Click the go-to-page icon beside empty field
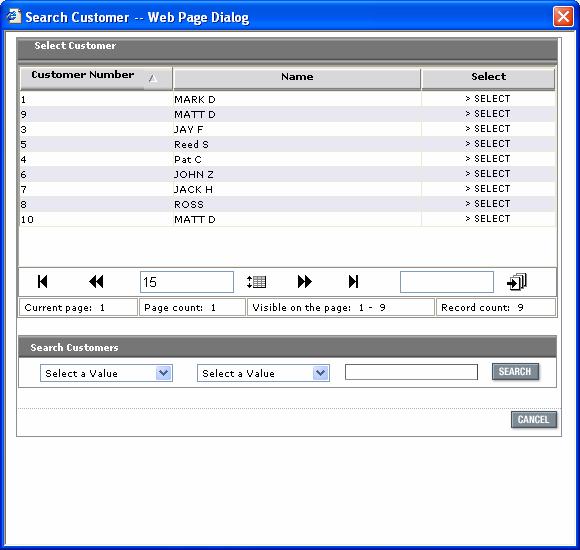580x550 pixels. click(517, 282)
